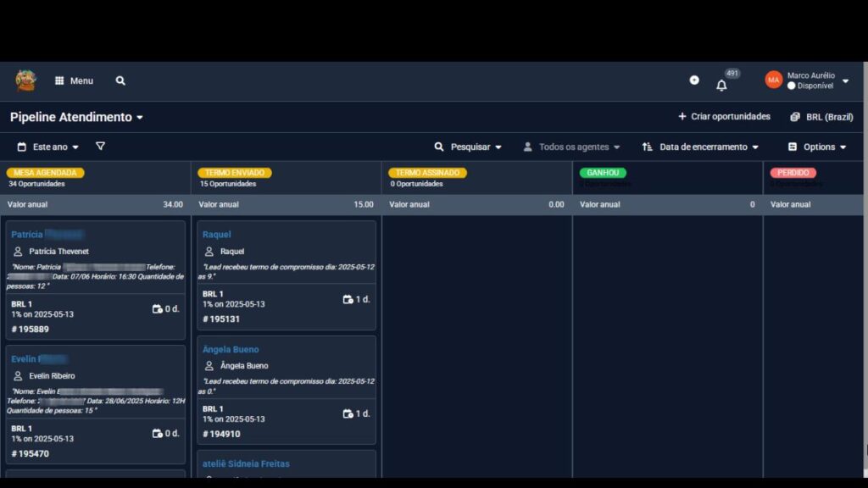The height and width of the screenshot is (488, 868).
Task: Click the green GANHOU stage label
Action: [x=603, y=173]
